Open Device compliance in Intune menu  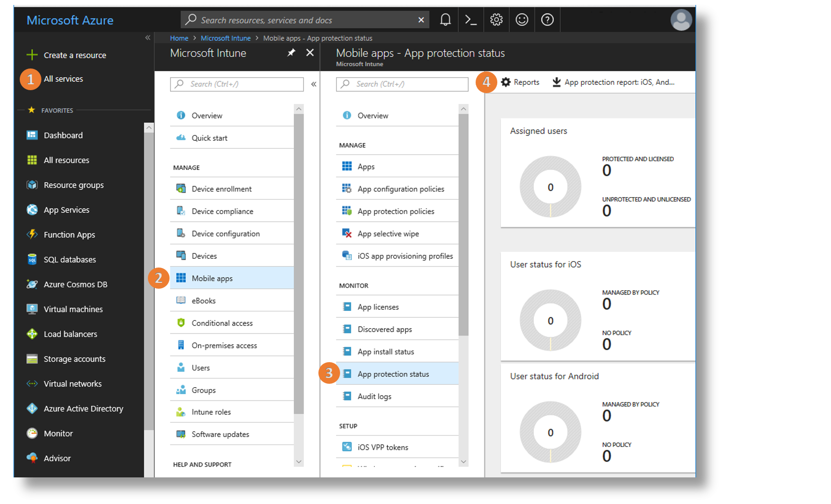(x=222, y=211)
